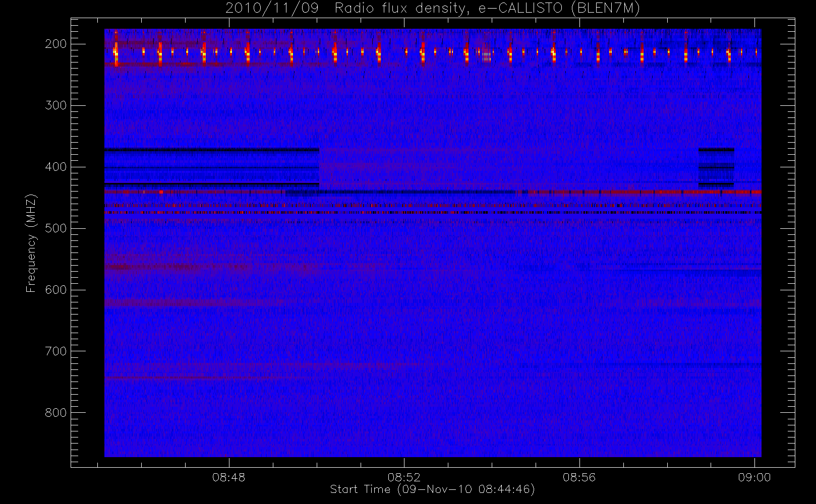This screenshot has width=816, height=504.
Task: Click the plot title '2010/11/09 Radio flux density, e-CALLISTO (BLEN7M)'
Action: [433, 8]
